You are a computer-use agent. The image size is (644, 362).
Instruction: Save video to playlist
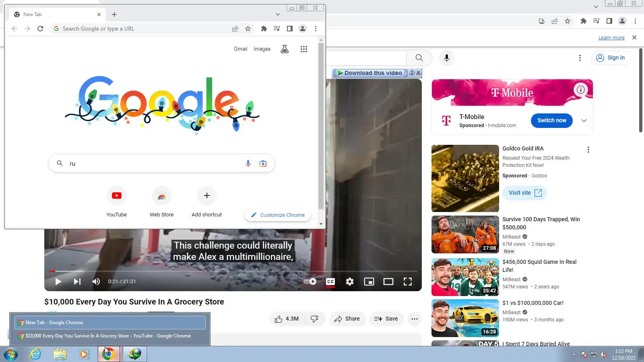pos(386,319)
